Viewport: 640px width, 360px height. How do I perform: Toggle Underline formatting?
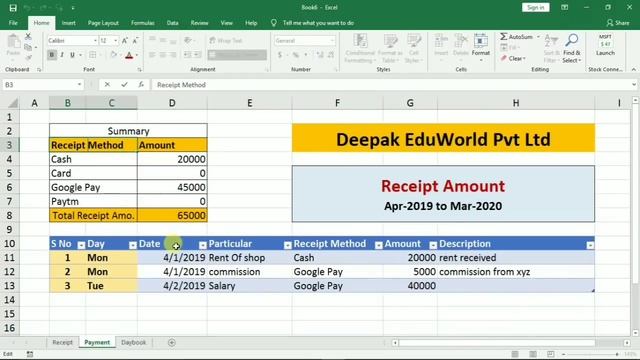72,55
